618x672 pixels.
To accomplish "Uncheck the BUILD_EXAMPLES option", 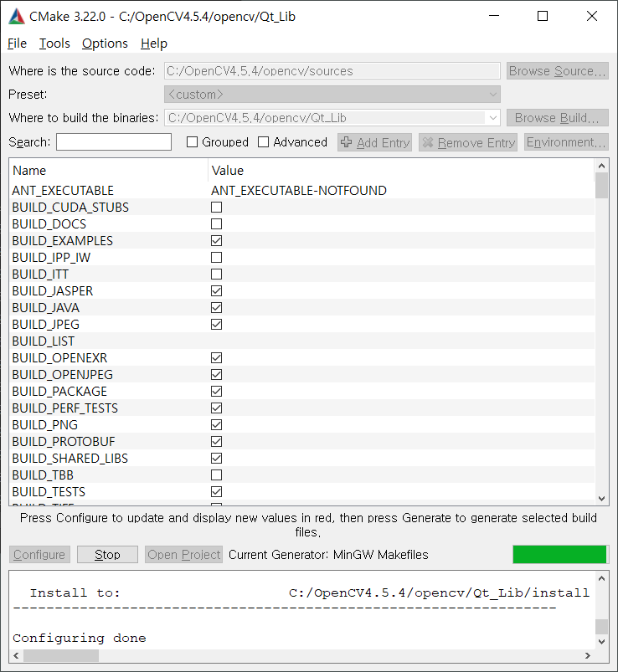I will tap(217, 240).
